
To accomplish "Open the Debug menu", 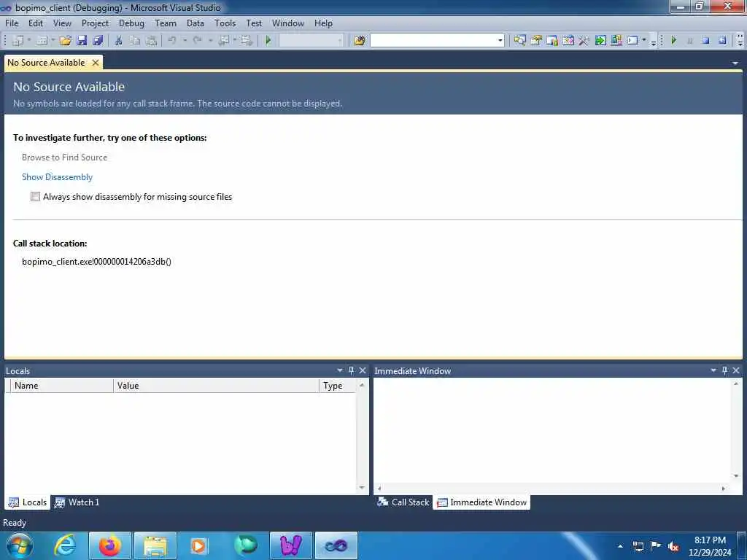I will pyautogui.click(x=131, y=23).
